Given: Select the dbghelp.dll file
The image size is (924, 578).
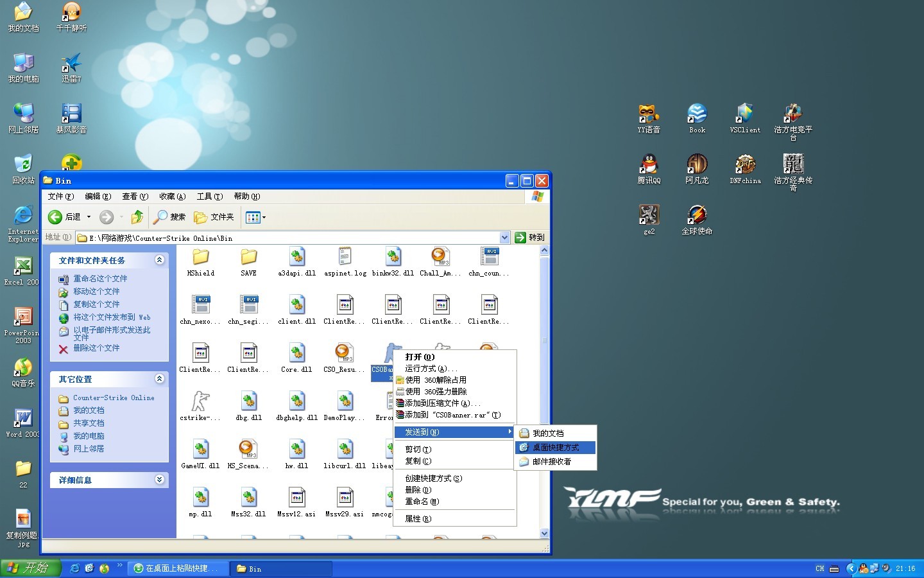Looking at the screenshot, I should tap(296, 407).
